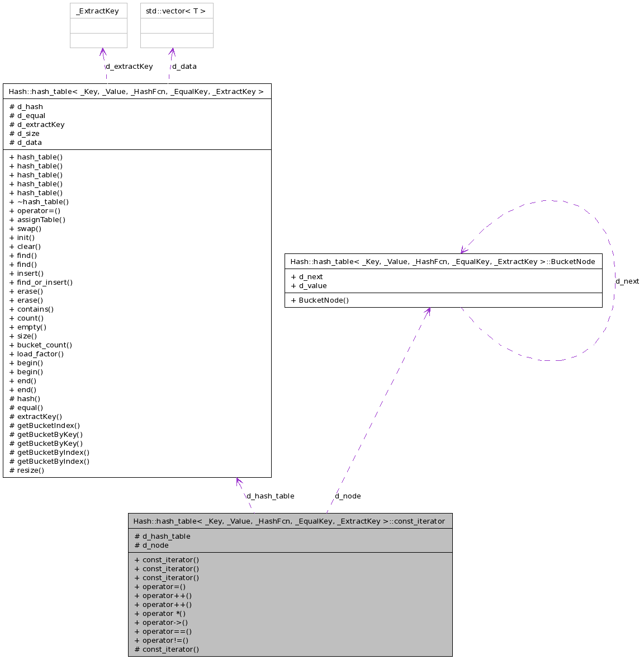
Task: Select the find_or_insert() method
Action: coord(41,283)
